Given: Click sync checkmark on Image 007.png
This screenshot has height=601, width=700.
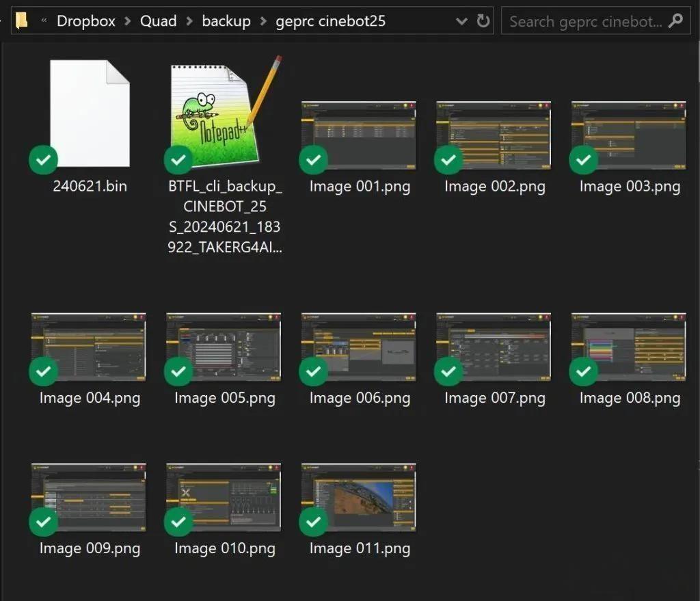Looking at the screenshot, I should (x=448, y=371).
